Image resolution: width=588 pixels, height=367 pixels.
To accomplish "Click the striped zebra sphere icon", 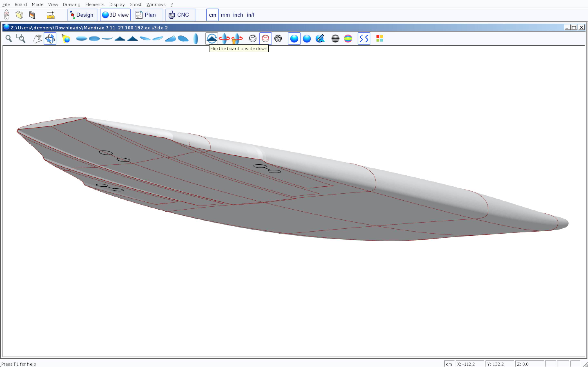I will click(335, 39).
